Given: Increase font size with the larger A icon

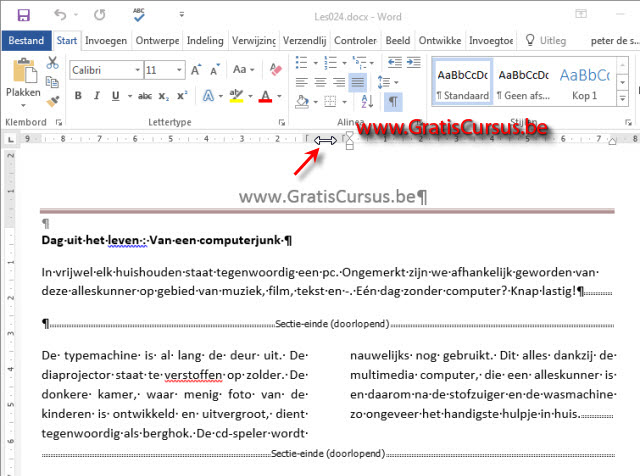Looking at the screenshot, I should click(196, 70).
